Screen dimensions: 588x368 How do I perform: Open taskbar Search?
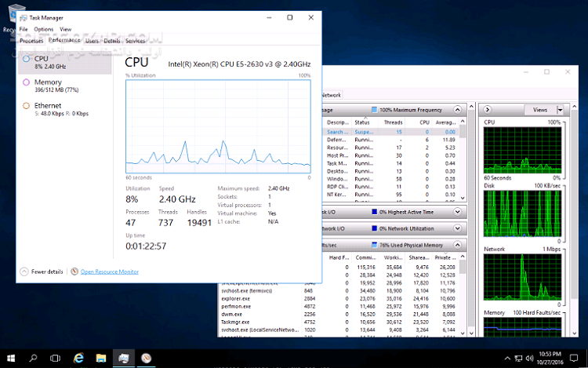(x=33, y=359)
